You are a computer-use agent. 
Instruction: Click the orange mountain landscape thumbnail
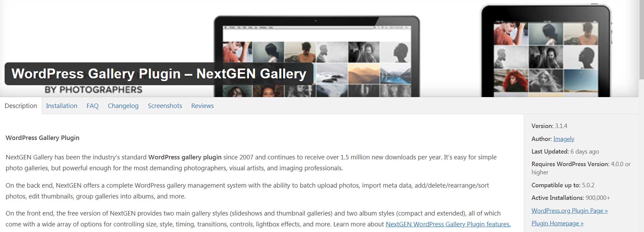(364, 73)
